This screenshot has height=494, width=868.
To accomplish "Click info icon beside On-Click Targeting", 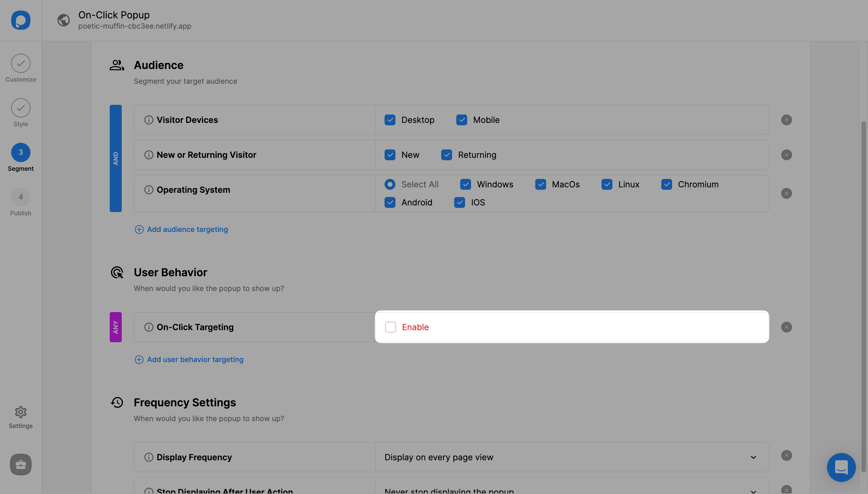I will [x=149, y=327].
